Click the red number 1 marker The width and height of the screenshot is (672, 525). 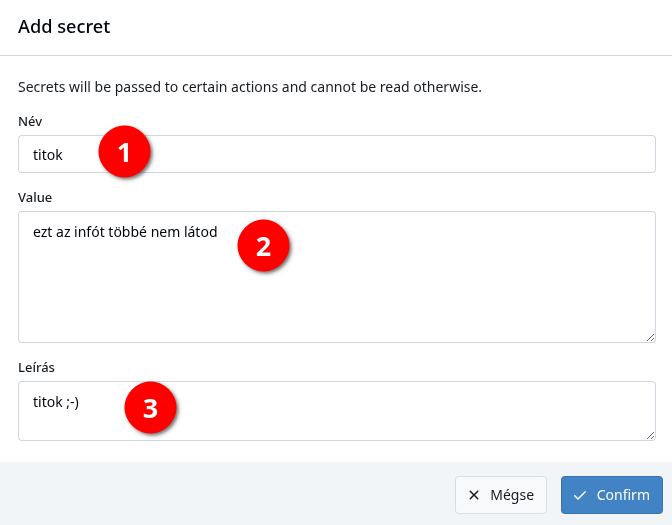(x=124, y=151)
